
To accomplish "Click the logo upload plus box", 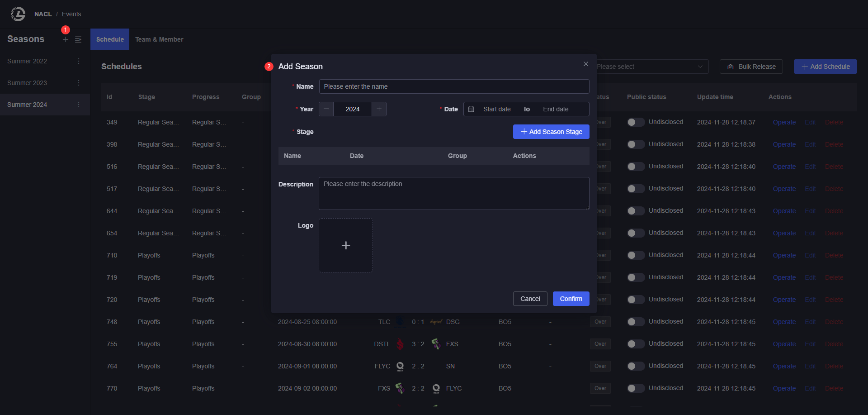I will click(345, 245).
